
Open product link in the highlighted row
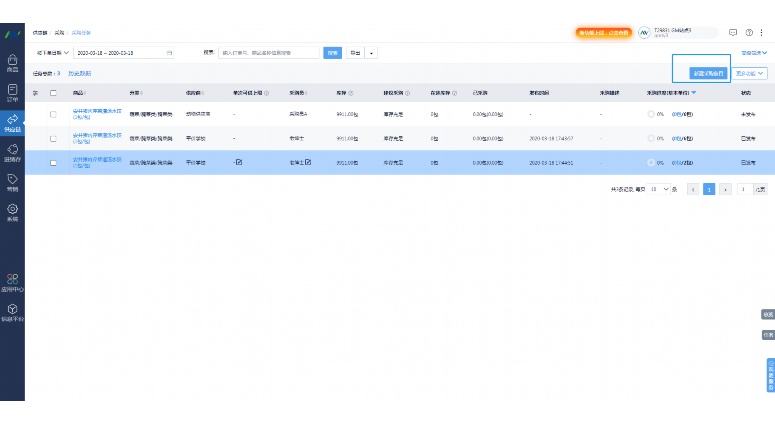point(96,163)
